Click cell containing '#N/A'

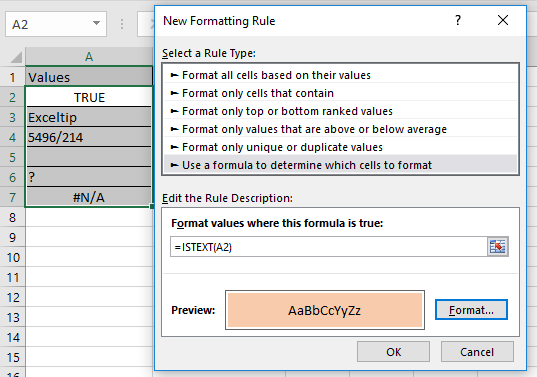(x=89, y=197)
